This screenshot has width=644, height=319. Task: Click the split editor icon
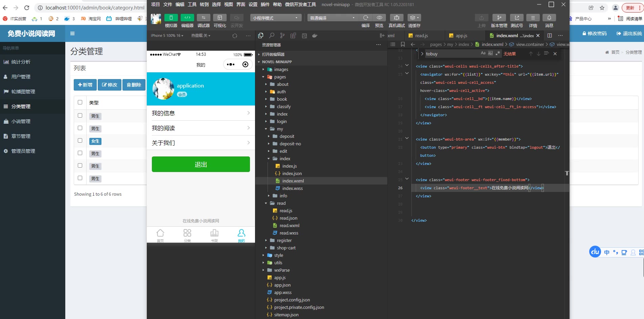point(550,35)
